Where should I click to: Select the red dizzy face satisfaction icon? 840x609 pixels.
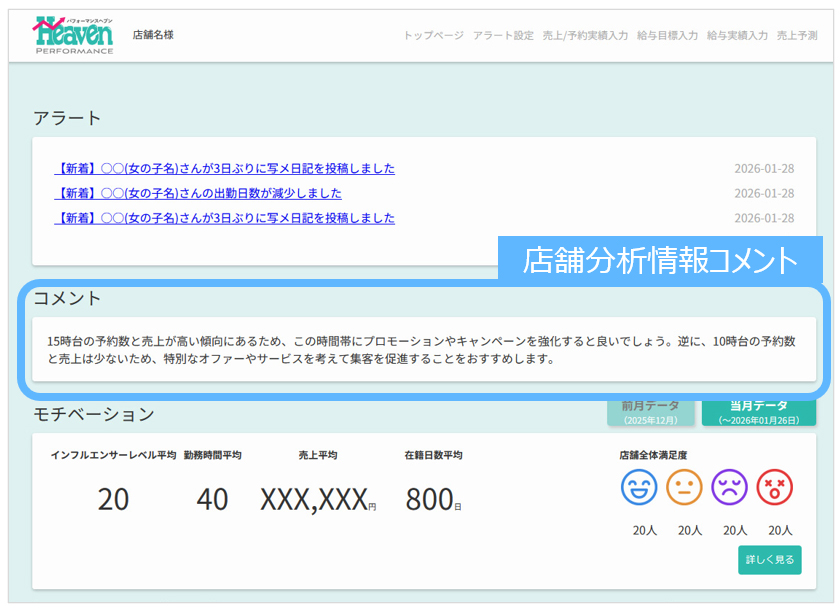[x=774, y=487]
